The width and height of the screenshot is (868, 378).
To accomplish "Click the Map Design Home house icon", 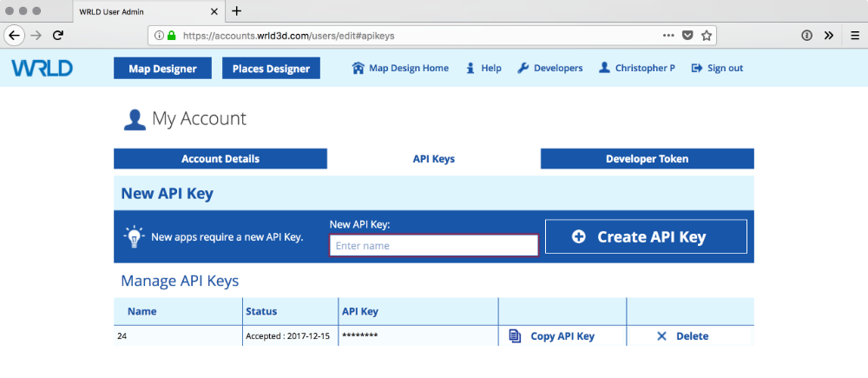I will click(358, 68).
